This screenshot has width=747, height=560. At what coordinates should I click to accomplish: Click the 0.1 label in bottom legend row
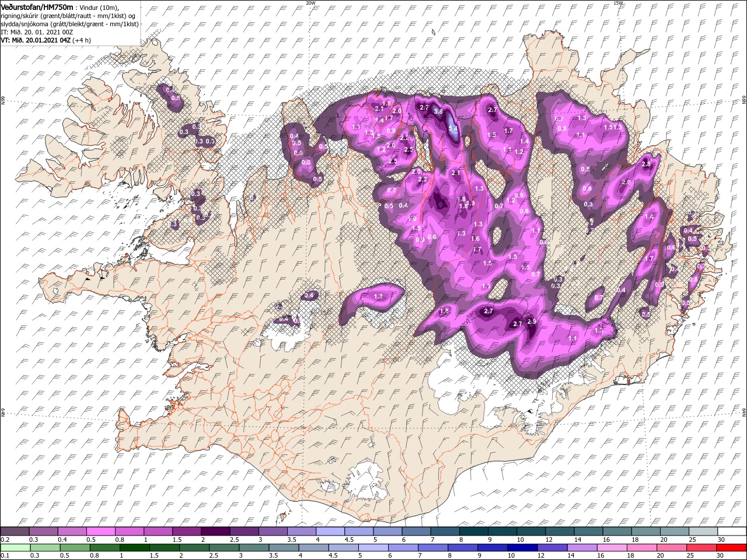click(x=5, y=555)
